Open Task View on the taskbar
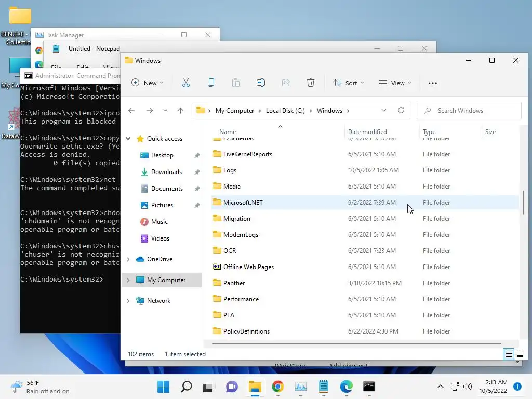 point(208,387)
